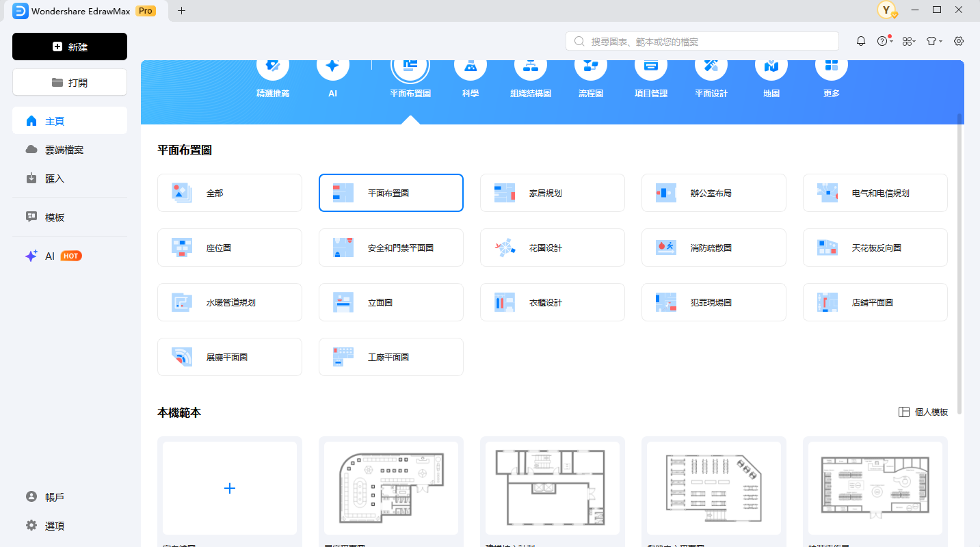Open the 地圖 category icon
This screenshot has height=547, width=980.
point(771,75)
